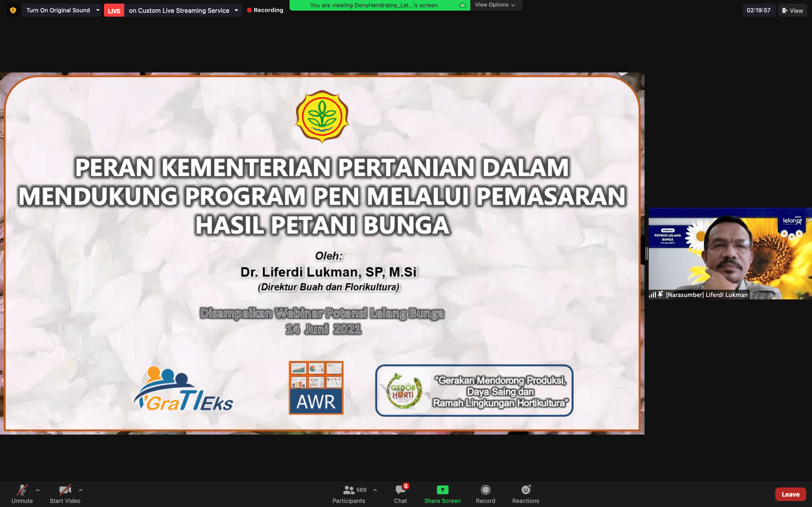Open the Original Sound dropdown arrow

click(98, 10)
